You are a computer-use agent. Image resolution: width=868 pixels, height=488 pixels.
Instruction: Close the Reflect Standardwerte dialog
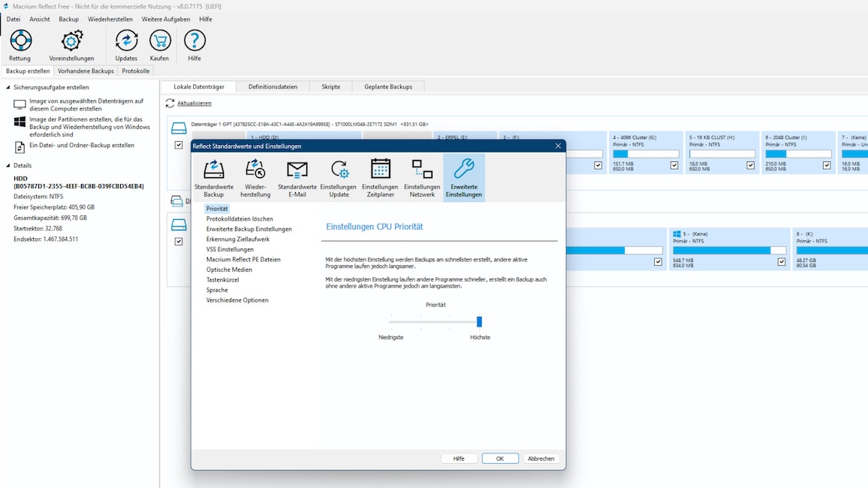[558, 146]
